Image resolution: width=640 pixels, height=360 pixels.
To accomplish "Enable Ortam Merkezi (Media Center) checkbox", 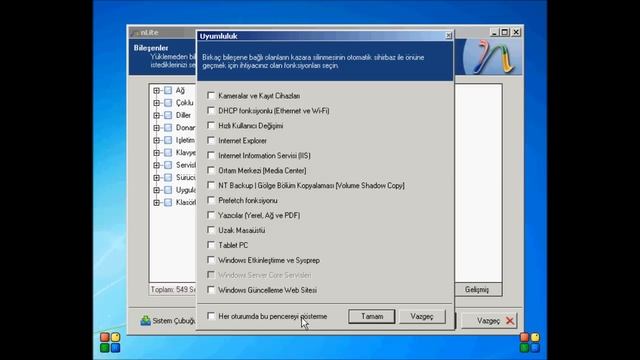I will point(211,170).
